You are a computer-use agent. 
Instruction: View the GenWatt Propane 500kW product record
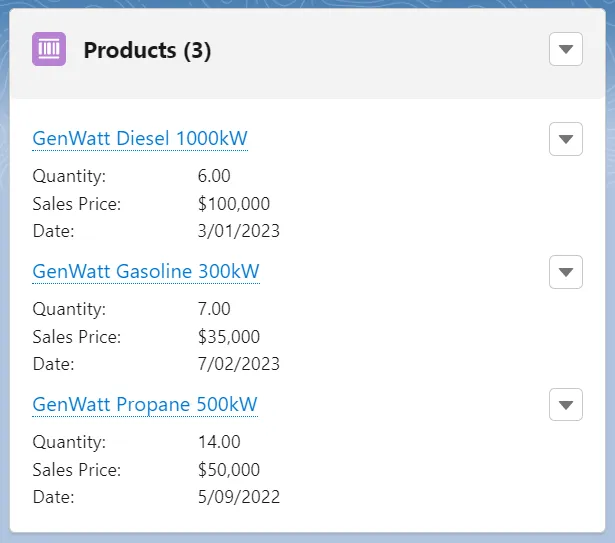click(x=145, y=405)
